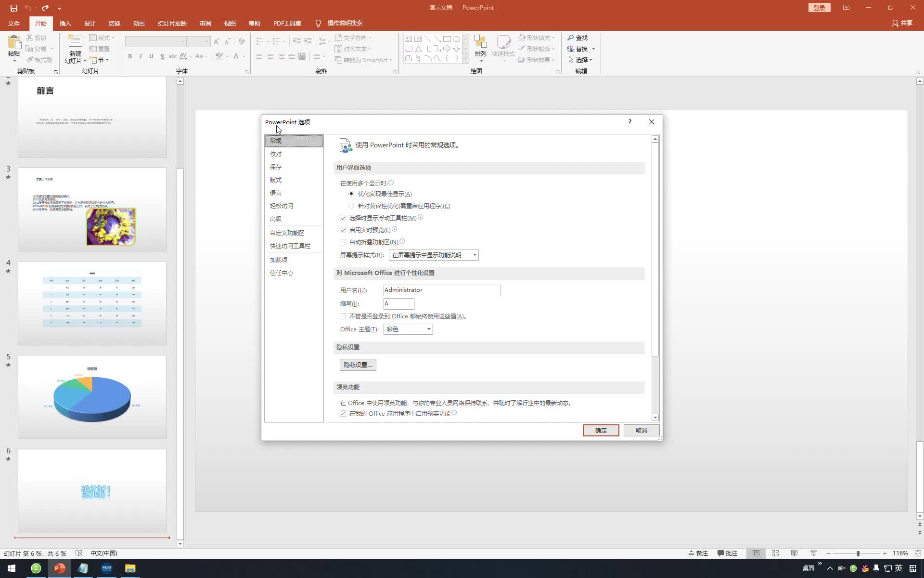This screenshot has height=578, width=924.
Task: Expand the 形状轮廓 dropdown
Action: tap(553, 49)
